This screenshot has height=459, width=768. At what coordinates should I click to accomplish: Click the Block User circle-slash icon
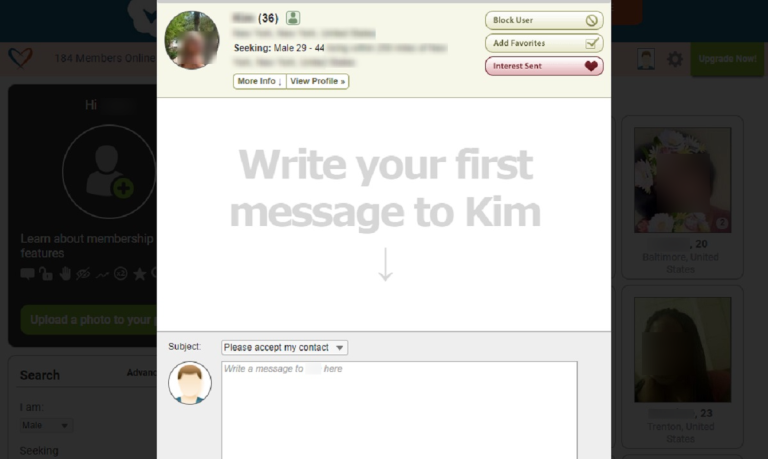[591, 20]
